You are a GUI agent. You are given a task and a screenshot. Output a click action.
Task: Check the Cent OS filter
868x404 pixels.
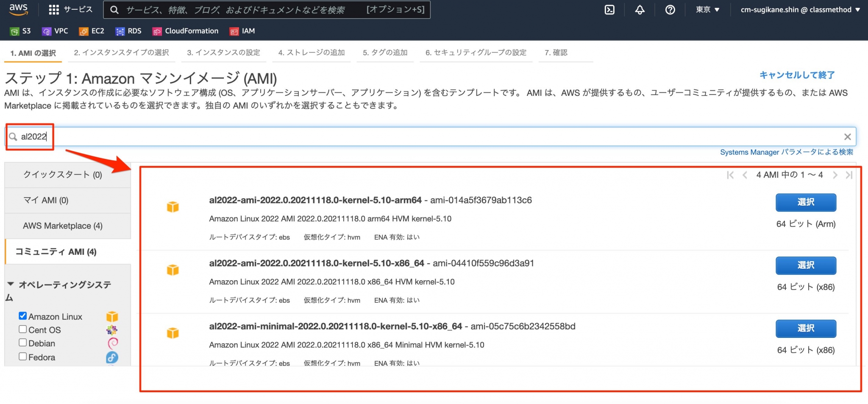point(23,329)
